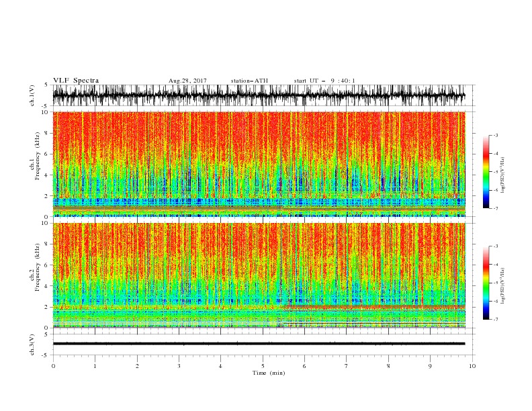Click the ch.3 voltage waveform trace
Image resolution: width=532 pixels, height=411 pixels.
click(x=259, y=344)
